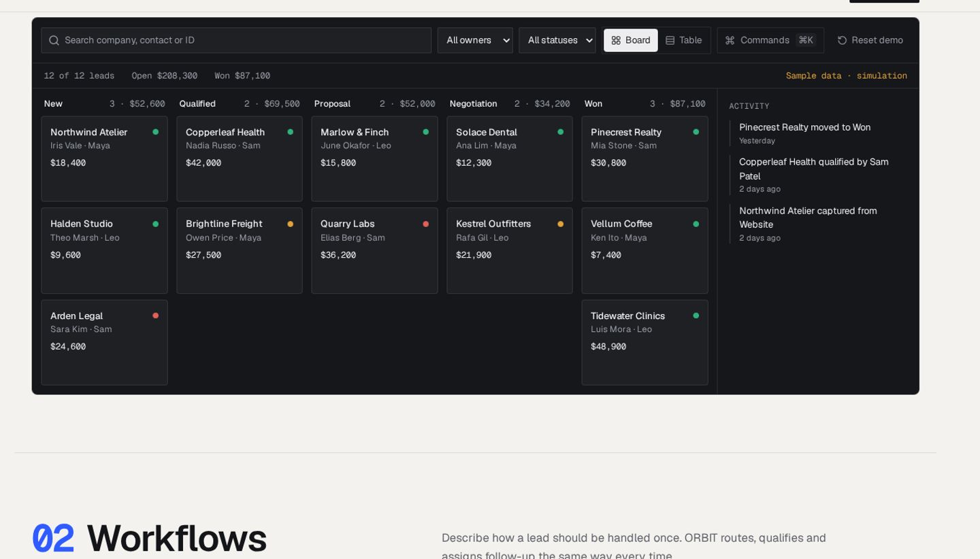Click the green dot on Solace Dental
Image resolution: width=980 pixels, height=559 pixels.
coord(561,132)
